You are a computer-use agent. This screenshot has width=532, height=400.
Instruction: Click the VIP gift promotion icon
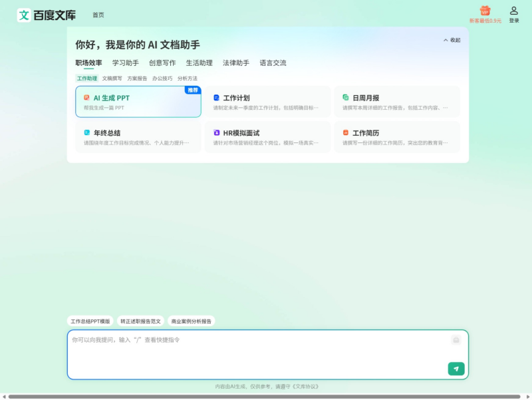coord(485,11)
